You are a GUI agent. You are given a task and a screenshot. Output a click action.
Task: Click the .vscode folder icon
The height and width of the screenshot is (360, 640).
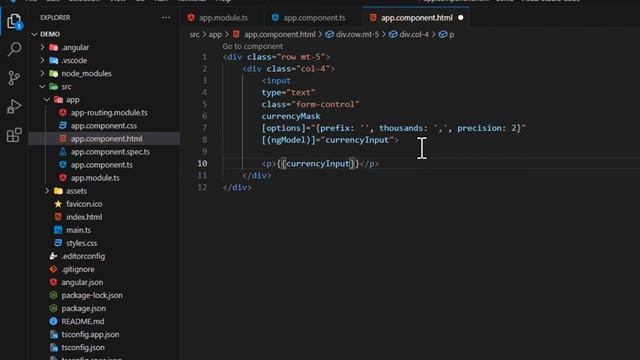pos(53,60)
